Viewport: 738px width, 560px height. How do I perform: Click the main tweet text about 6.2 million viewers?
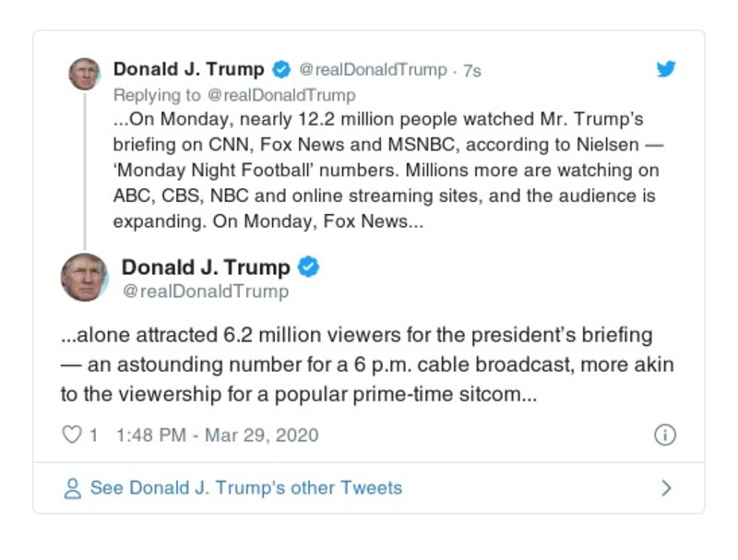point(369,363)
